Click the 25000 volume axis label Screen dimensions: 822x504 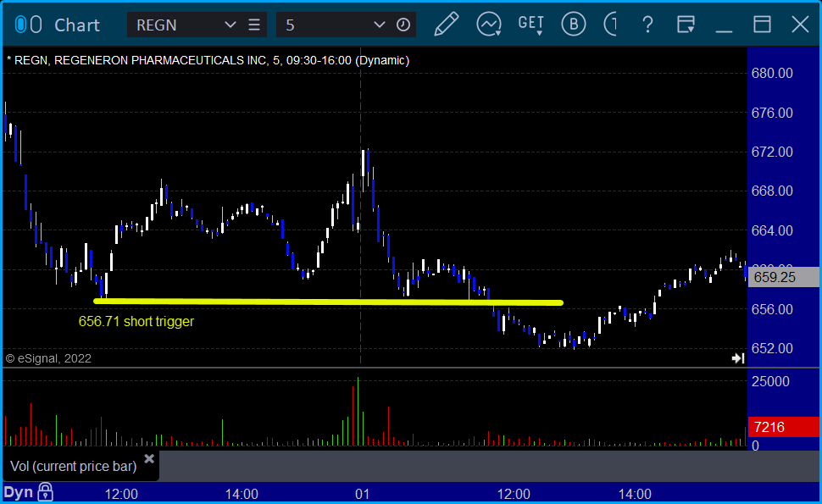[x=770, y=381]
